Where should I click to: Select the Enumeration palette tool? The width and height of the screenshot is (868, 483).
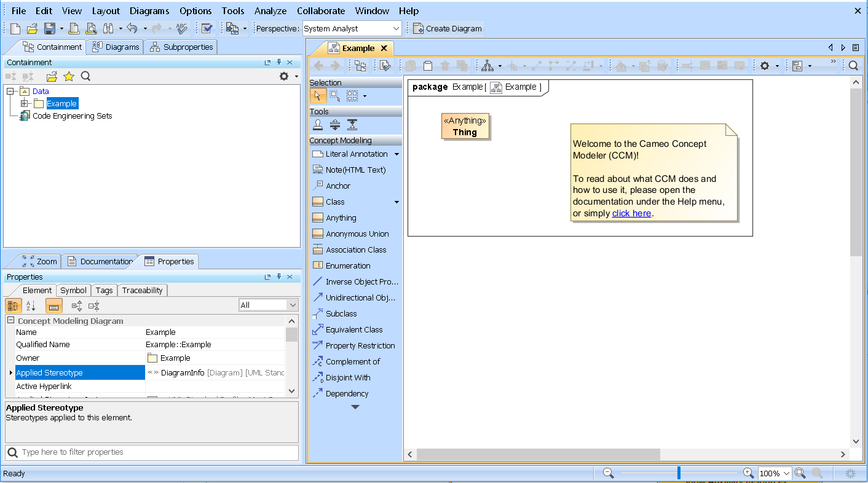pos(347,265)
